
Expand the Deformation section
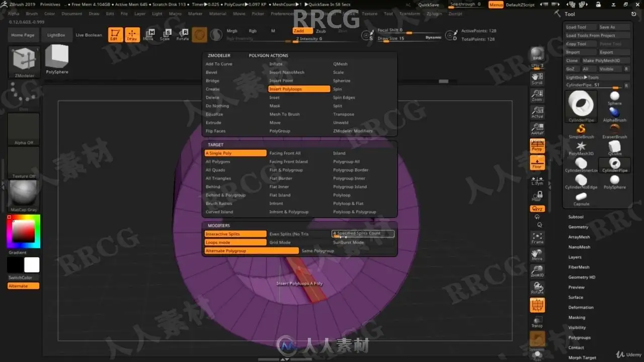[581, 307]
